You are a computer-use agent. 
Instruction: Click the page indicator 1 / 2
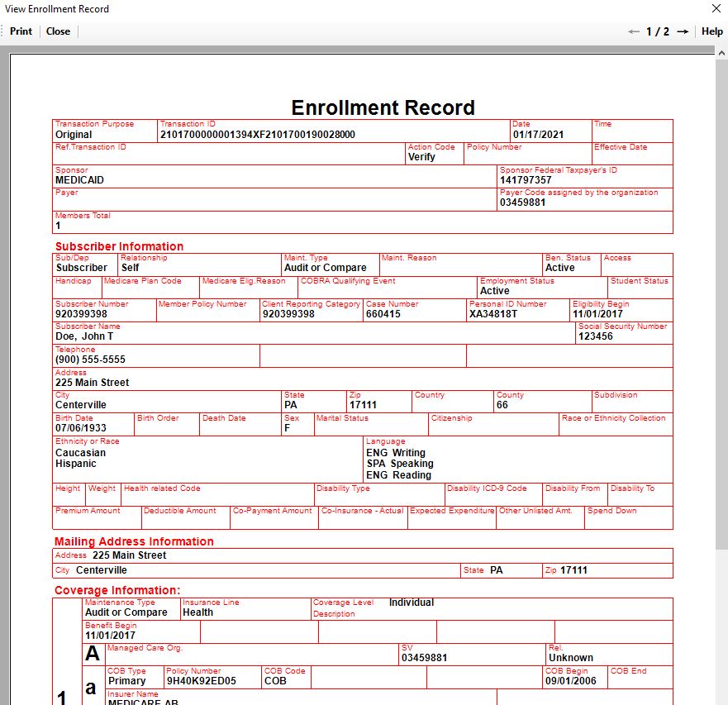[658, 31]
